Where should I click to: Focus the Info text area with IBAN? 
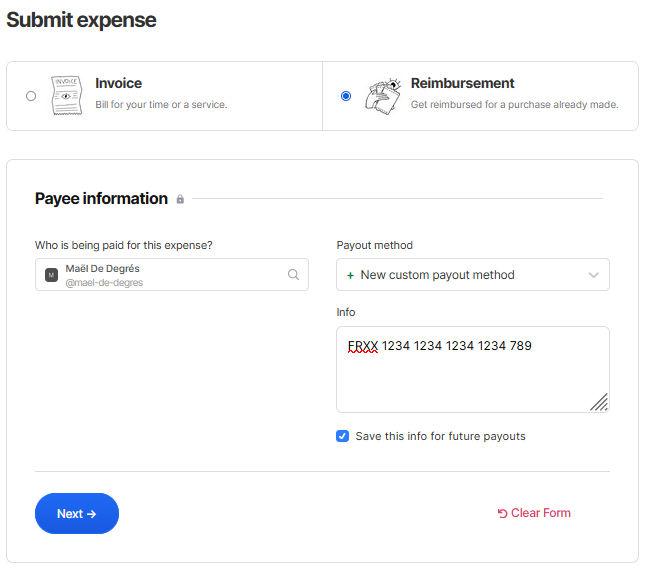[x=472, y=375]
